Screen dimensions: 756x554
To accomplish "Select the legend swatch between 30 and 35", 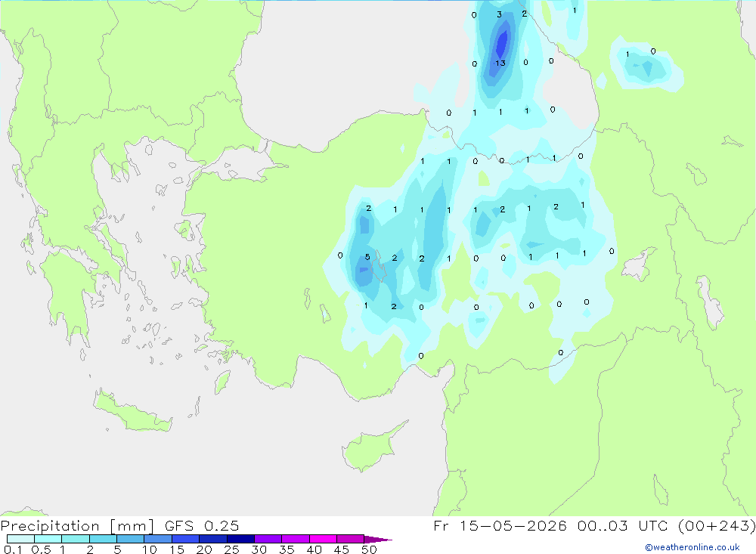I will click(268, 539).
